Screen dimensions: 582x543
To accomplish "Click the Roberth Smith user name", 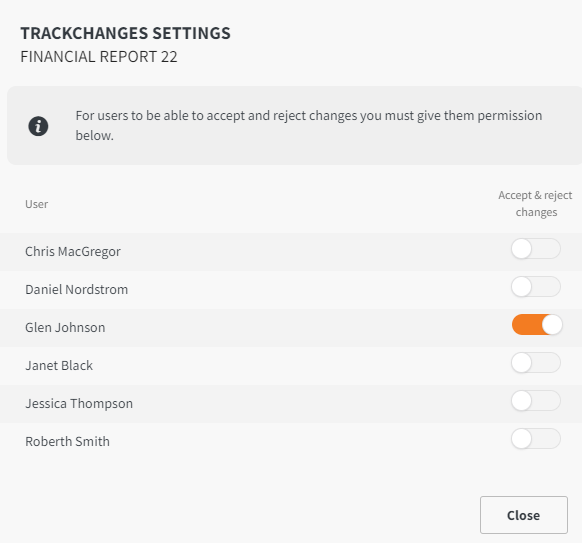I will (x=68, y=442).
